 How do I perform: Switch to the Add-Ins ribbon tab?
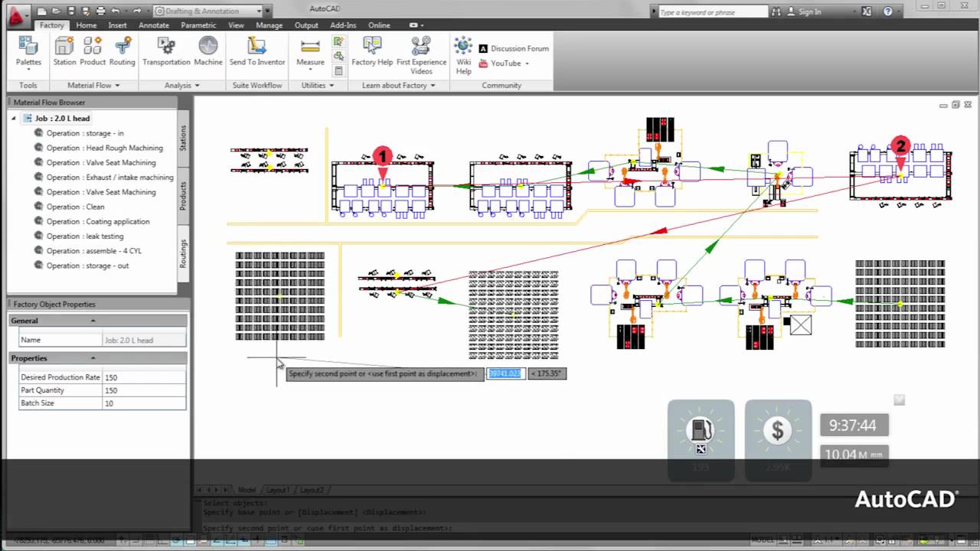(343, 25)
